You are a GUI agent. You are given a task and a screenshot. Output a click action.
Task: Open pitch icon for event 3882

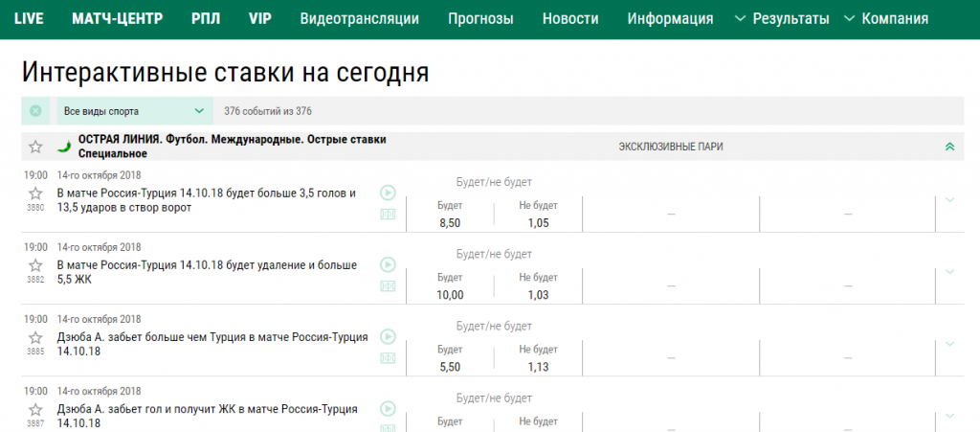[388, 285]
